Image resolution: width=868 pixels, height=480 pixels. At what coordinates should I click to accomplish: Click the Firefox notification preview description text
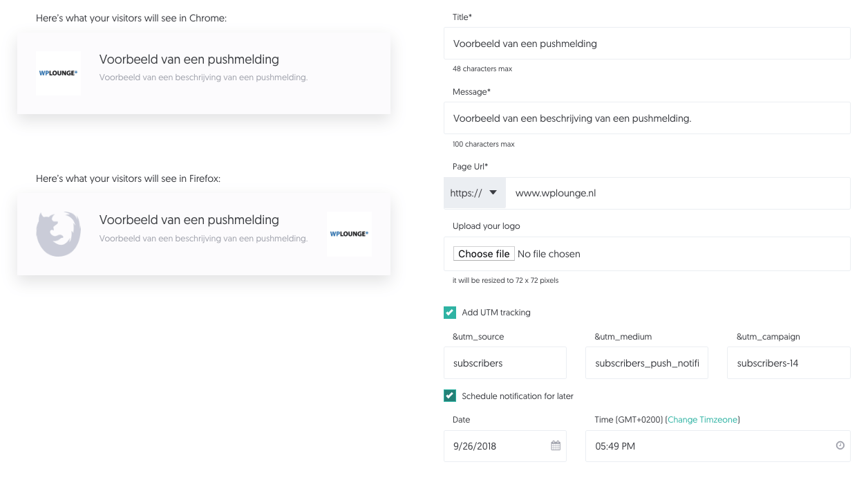click(x=203, y=239)
